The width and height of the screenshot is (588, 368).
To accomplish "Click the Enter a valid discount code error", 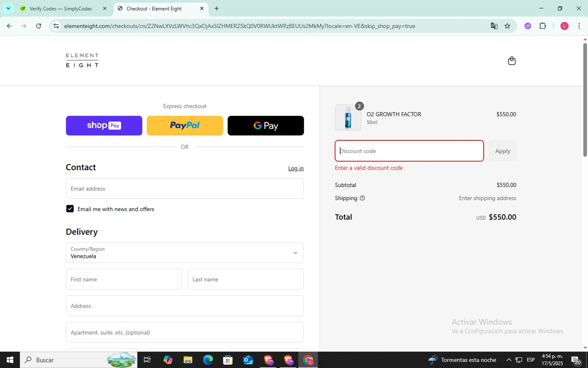I will 368,168.
